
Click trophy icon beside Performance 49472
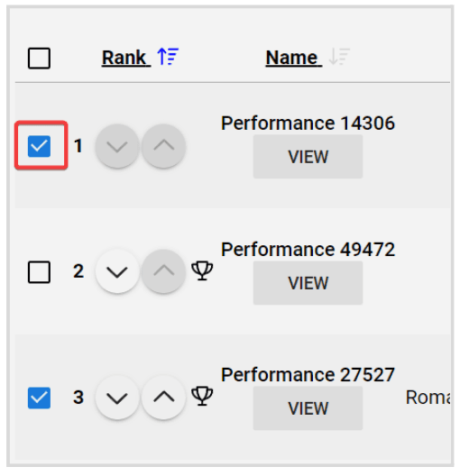pos(202,270)
